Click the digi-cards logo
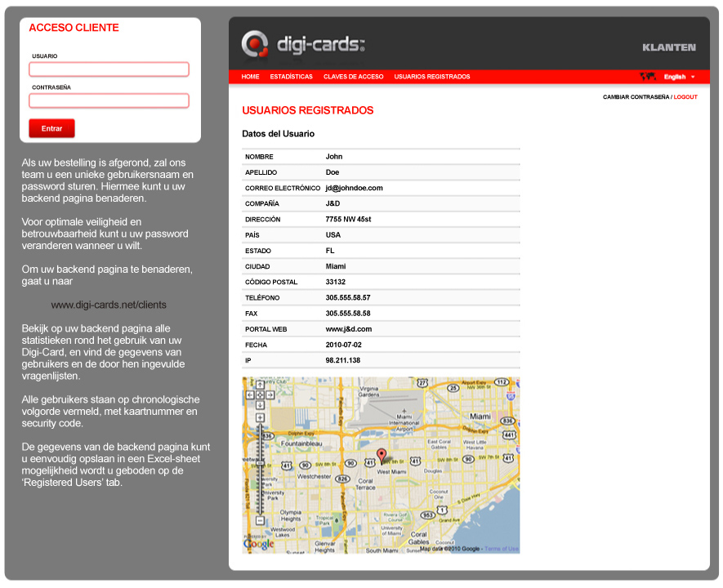 click(x=303, y=44)
